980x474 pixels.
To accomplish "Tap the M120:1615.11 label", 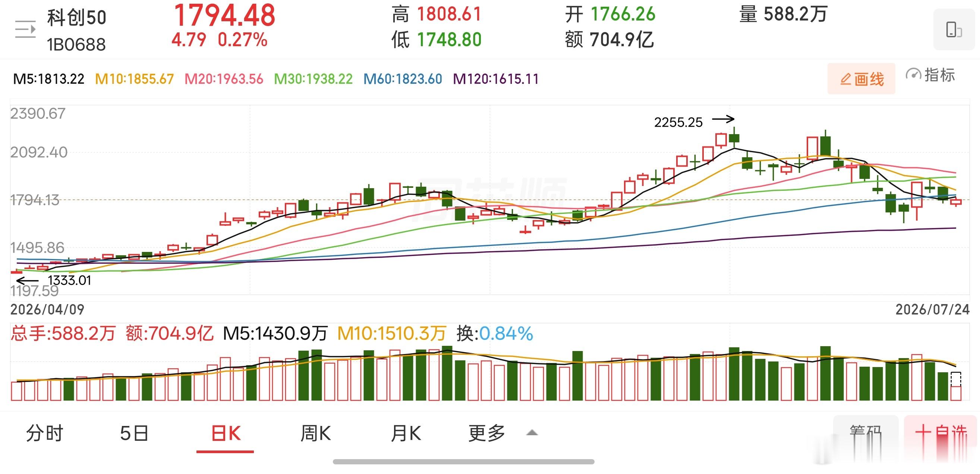I will (x=496, y=79).
